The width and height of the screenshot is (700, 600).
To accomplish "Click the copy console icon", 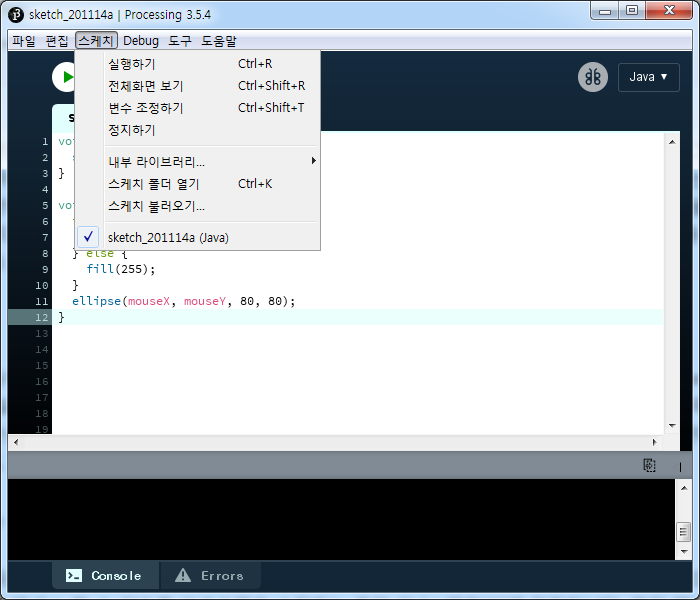I will coord(649,465).
